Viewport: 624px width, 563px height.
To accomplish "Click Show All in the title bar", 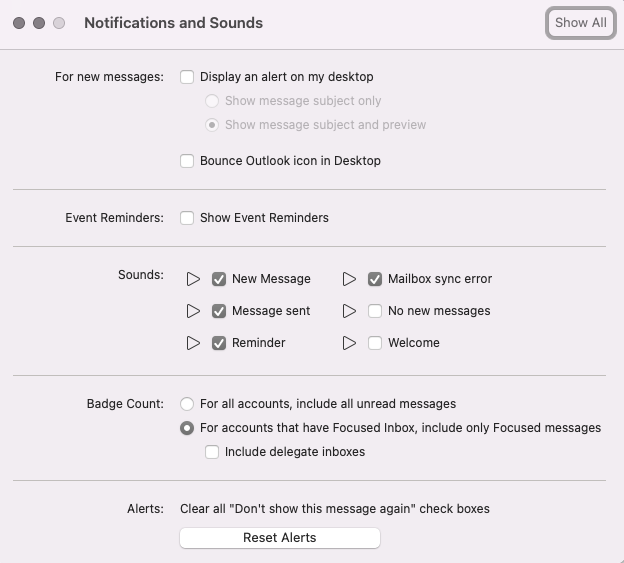I will point(580,23).
